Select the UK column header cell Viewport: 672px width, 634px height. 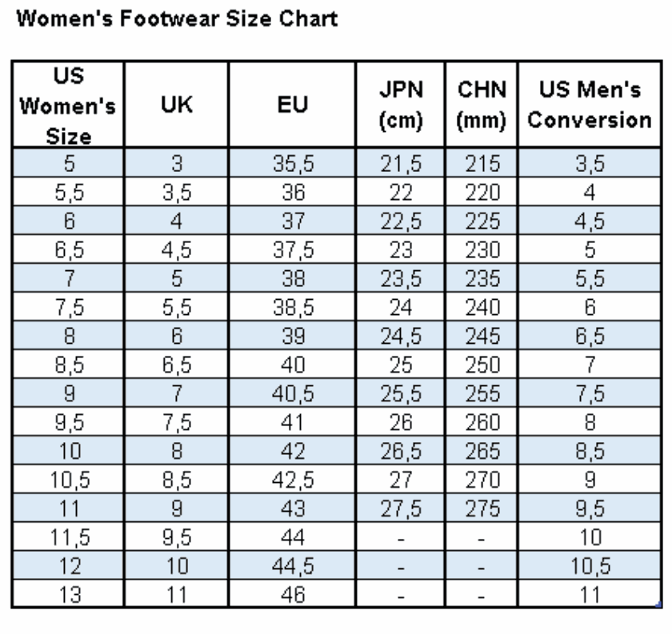coord(177,105)
